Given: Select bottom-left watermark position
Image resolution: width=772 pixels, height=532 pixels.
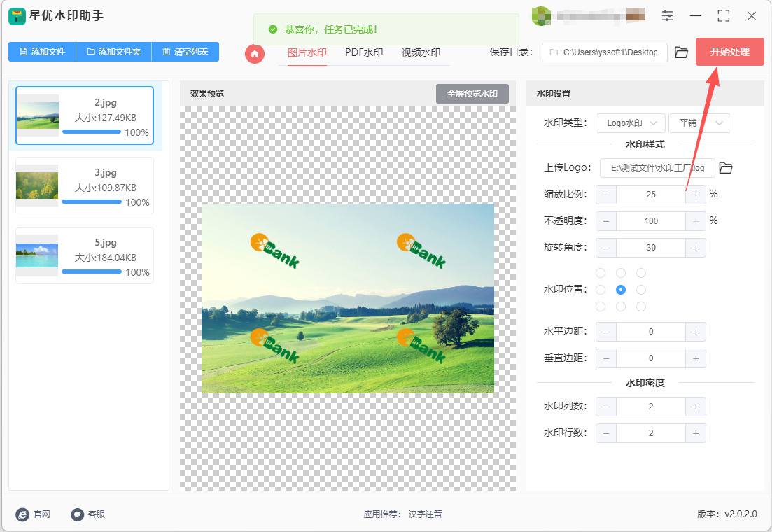Looking at the screenshot, I should click(x=601, y=307).
